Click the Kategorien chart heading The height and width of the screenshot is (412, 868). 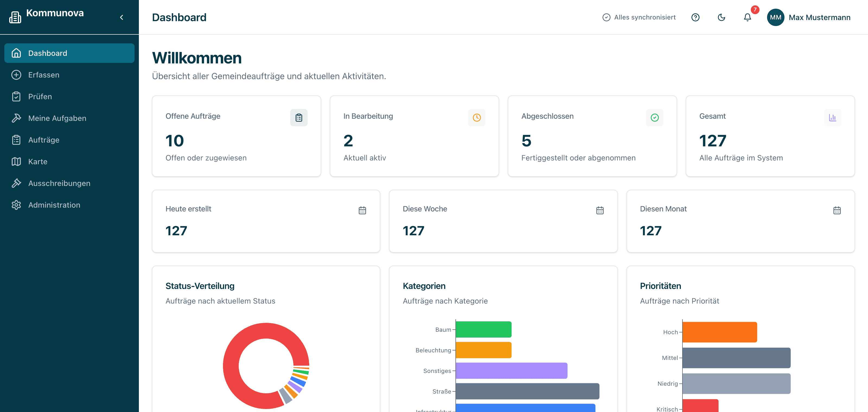(424, 286)
